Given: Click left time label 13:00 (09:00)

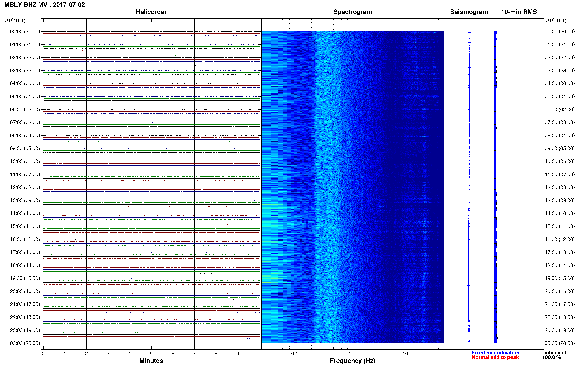Looking at the screenshot, I should [x=25, y=200].
